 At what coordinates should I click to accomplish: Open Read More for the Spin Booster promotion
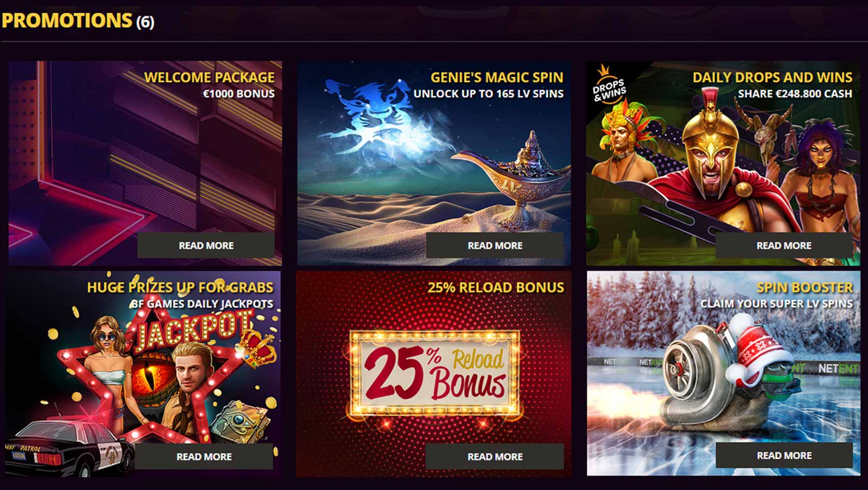click(x=784, y=455)
